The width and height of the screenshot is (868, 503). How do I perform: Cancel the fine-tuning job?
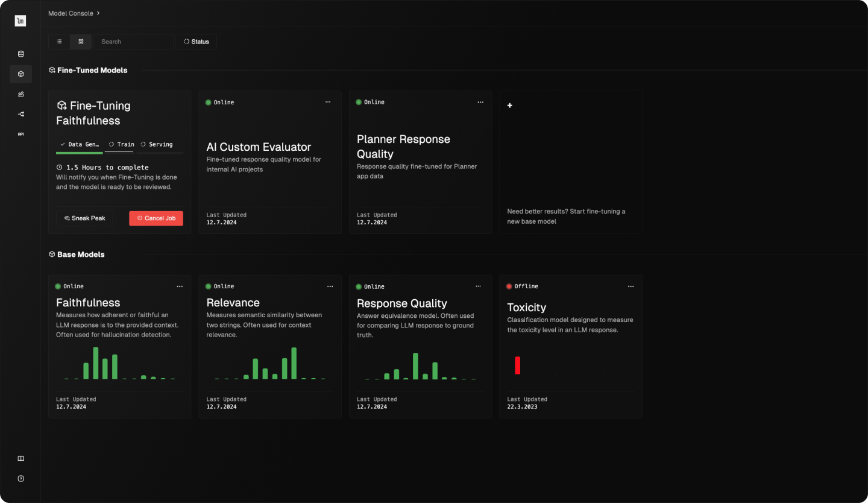coord(156,218)
